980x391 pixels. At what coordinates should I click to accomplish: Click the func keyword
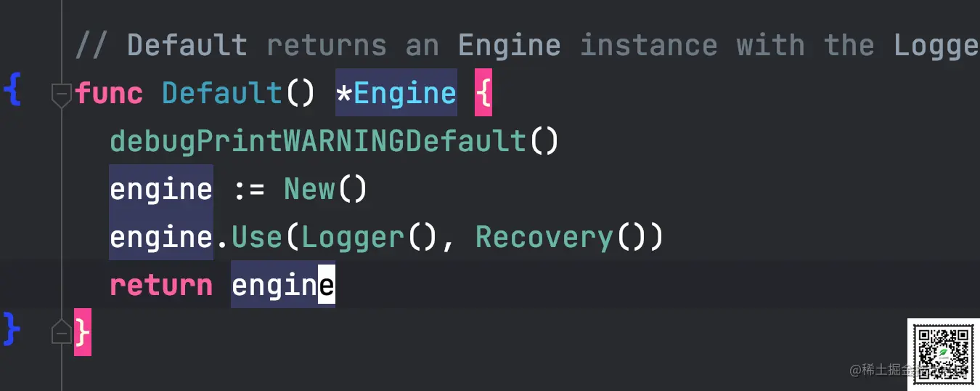(x=109, y=93)
